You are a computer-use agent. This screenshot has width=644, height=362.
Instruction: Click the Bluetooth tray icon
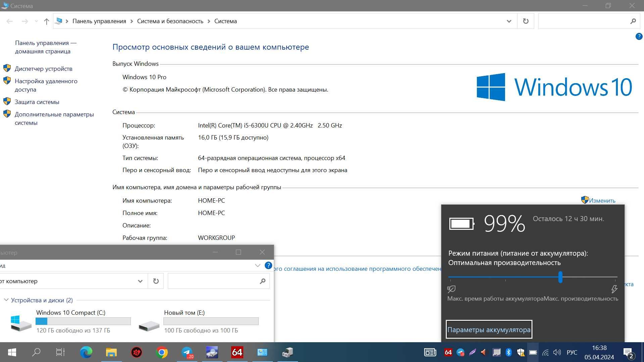click(508, 352)
